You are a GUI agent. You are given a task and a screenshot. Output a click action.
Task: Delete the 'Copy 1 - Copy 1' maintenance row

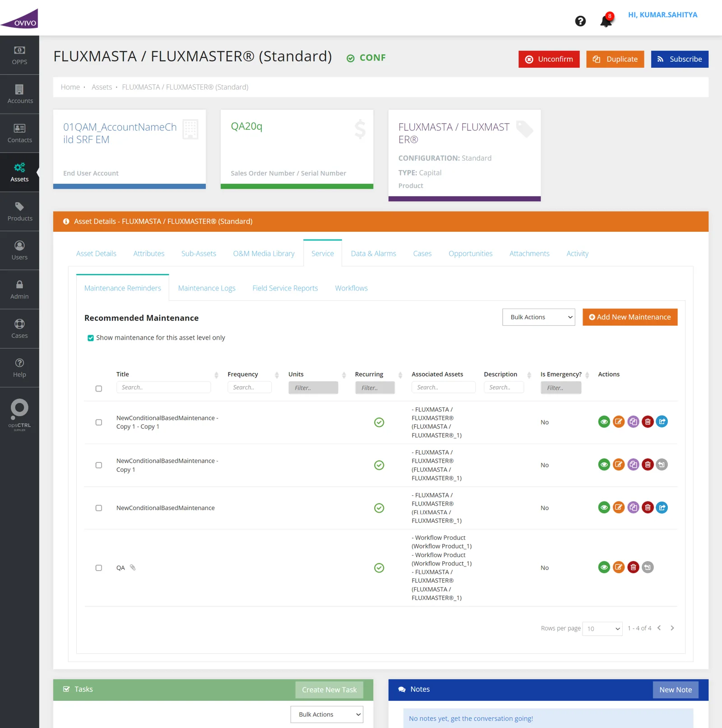648,422
